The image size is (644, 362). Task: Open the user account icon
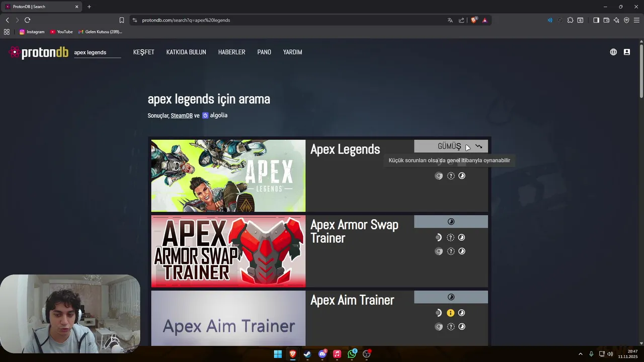pyautogui.click(x=627, y=52)
